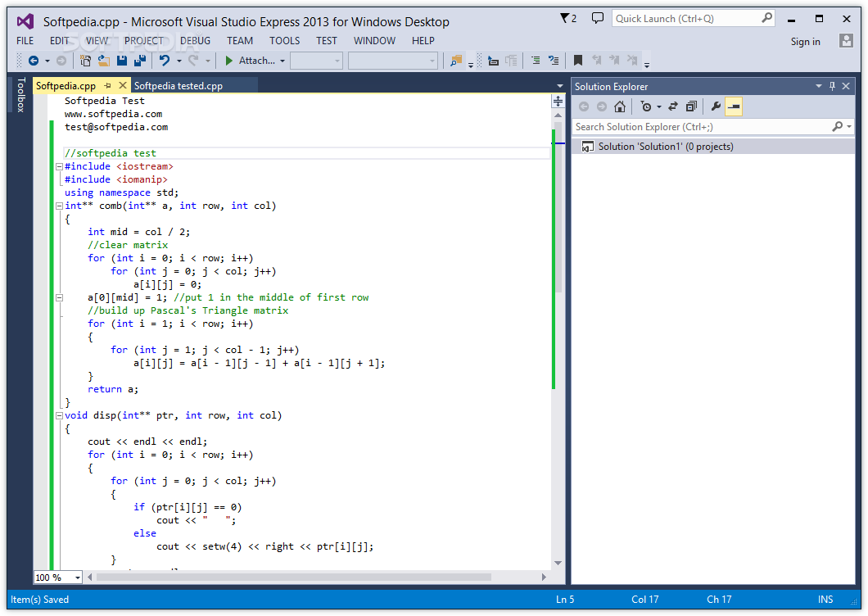Open notifications flag icon
868x616 pixels.
coord(568,18)
